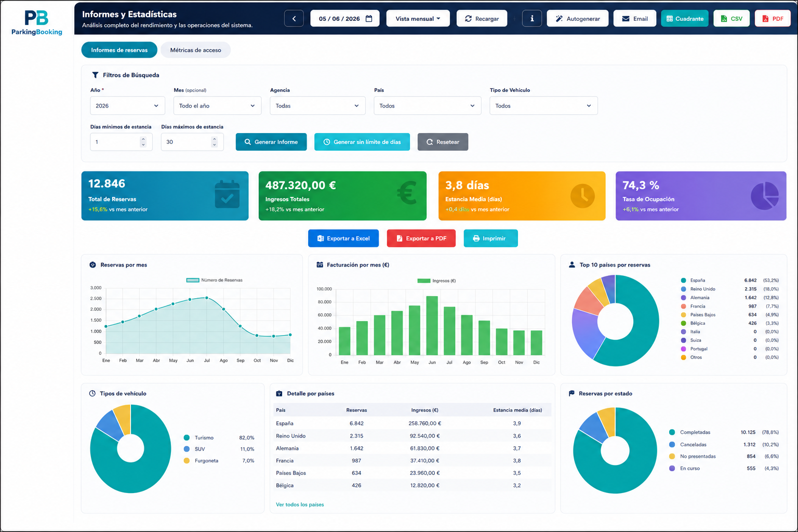Open Ver todos los países link
Viewport: 798px width, 532px height.
tap(300, 504)
